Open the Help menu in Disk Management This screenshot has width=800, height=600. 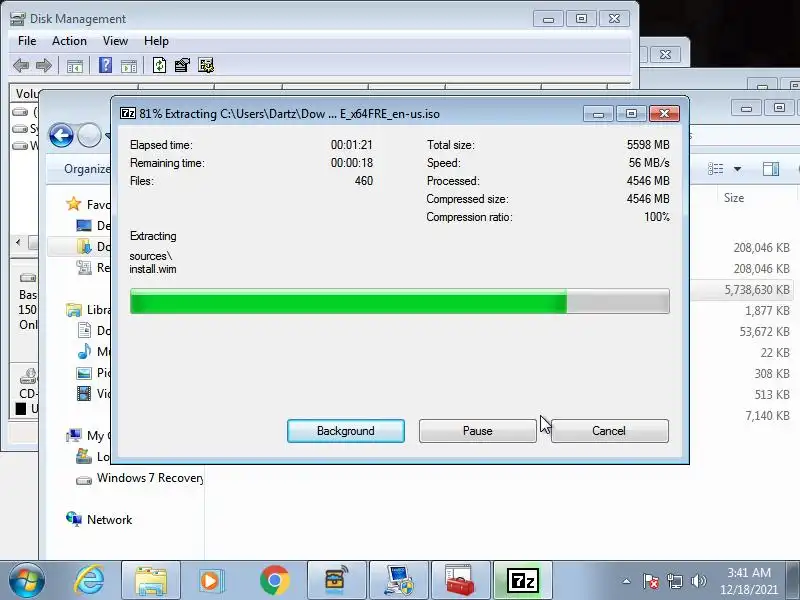point(156,41)
